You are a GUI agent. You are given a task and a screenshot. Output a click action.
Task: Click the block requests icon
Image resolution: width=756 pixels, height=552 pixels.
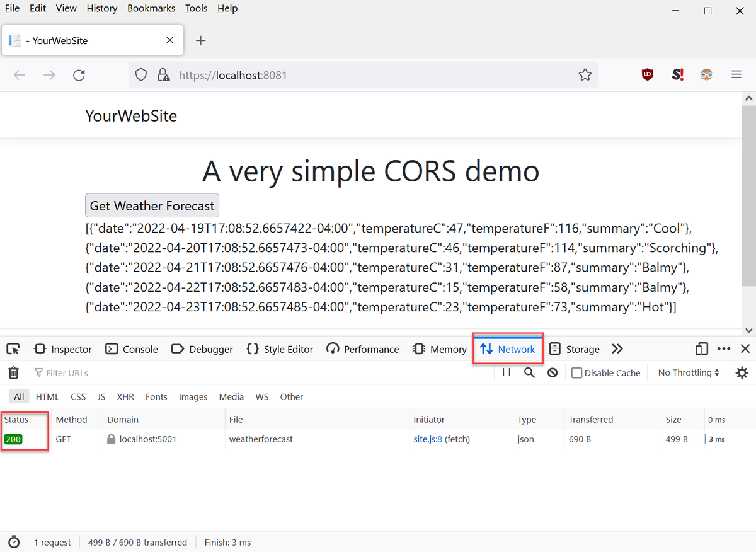(x=553, y=372)
